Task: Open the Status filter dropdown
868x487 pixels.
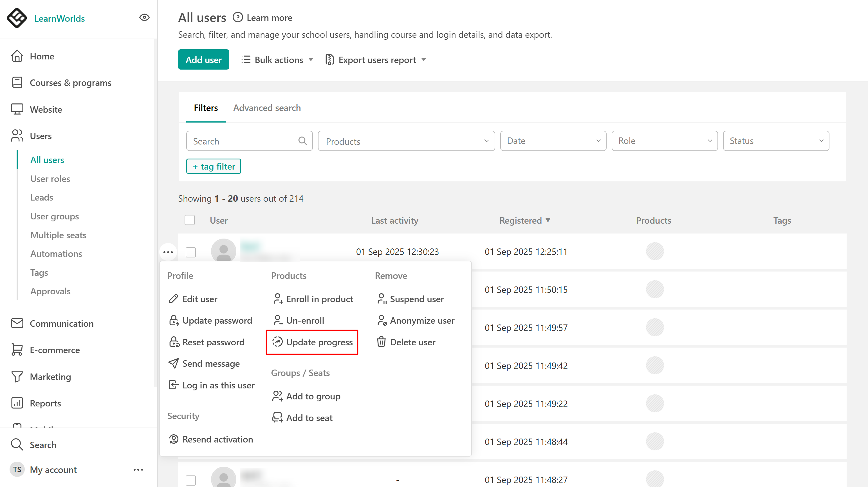Action: (x=776, y=141)
